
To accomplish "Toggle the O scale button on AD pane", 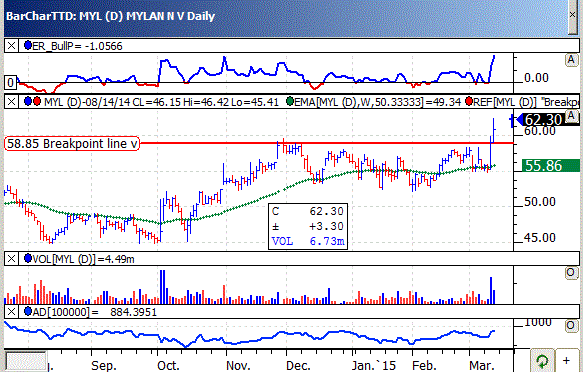I will [571, 326].
